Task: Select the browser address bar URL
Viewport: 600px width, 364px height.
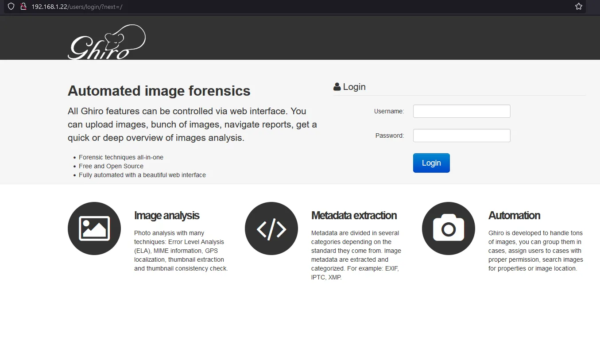Action: click(77, 7)
